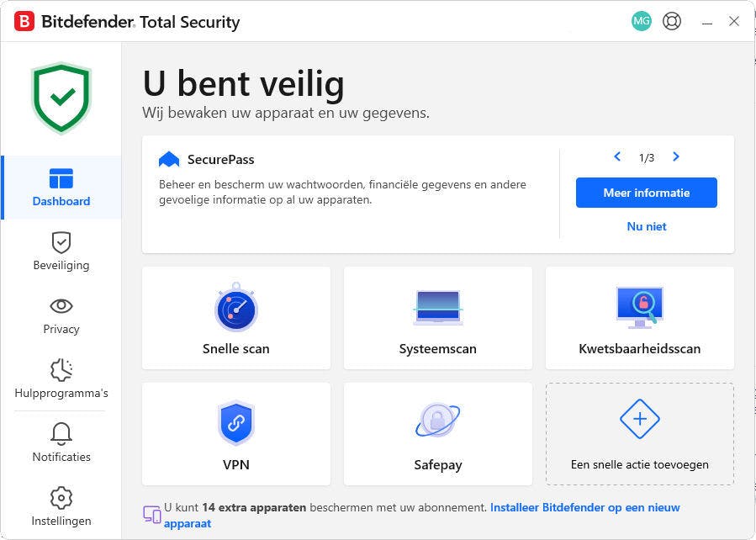Advance the SecurePass carousel with the right arrow
This screenshot has height=540, width=756.
pos(675,156)
